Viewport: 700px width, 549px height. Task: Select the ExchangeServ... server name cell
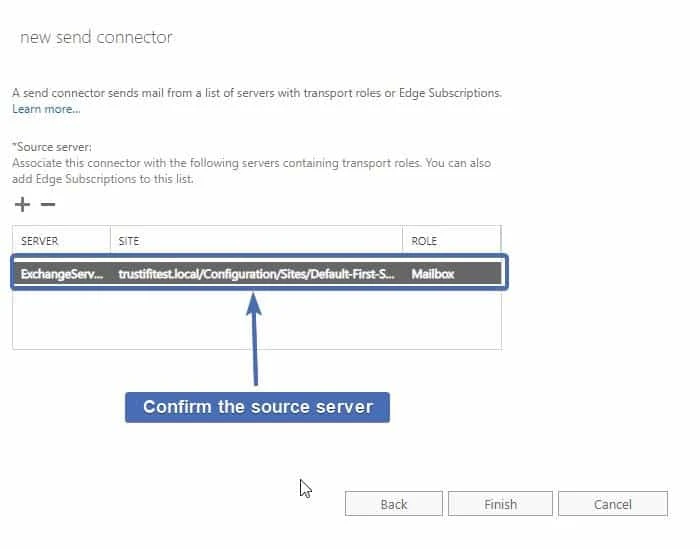click(x=61, y=273)
